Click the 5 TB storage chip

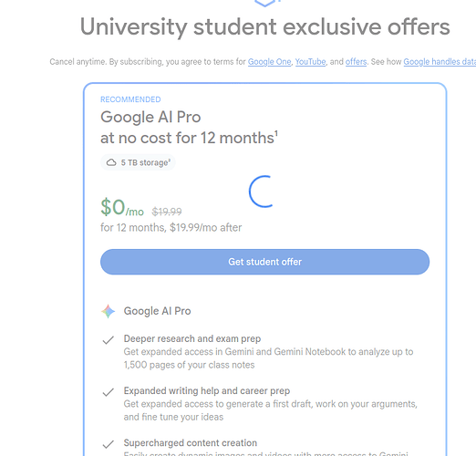coord(138,162)
